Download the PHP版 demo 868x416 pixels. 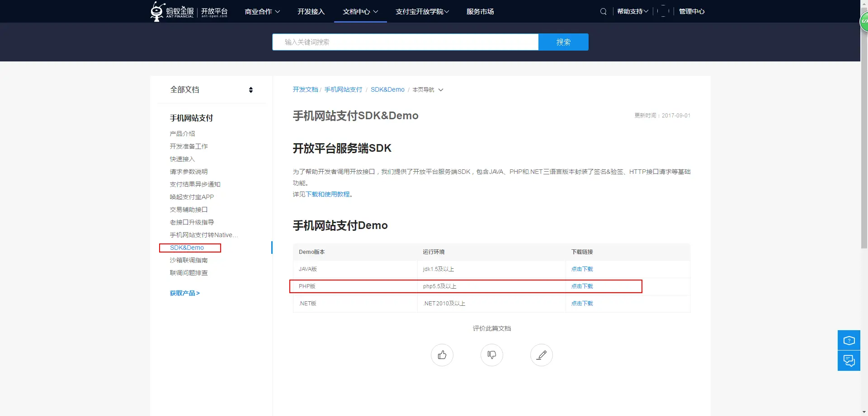[582, 286]
